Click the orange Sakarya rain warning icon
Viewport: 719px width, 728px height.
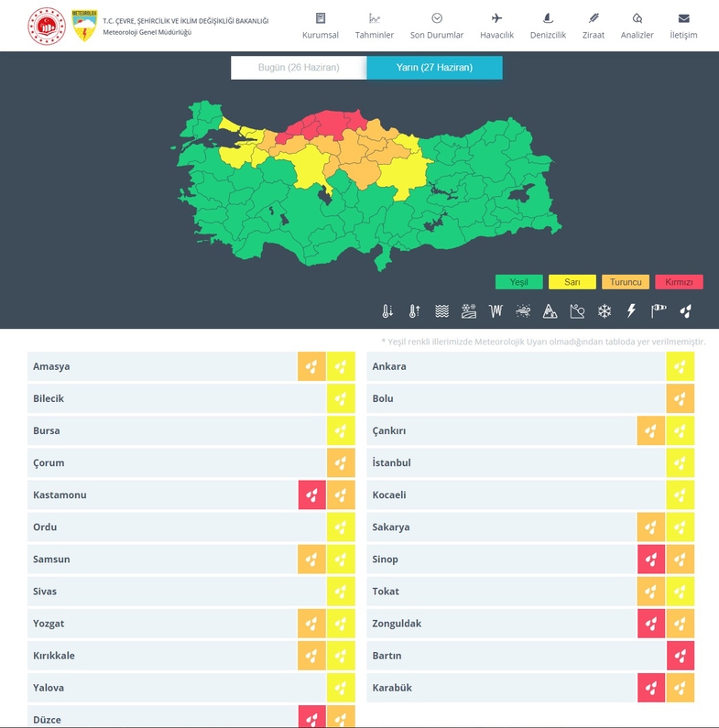pos(651,527)
